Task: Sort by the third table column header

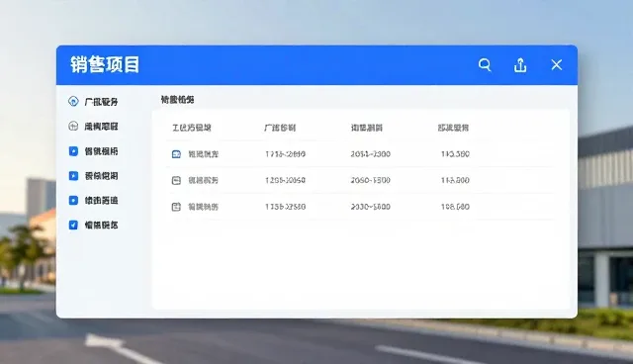Action: (x=367, y=128)
